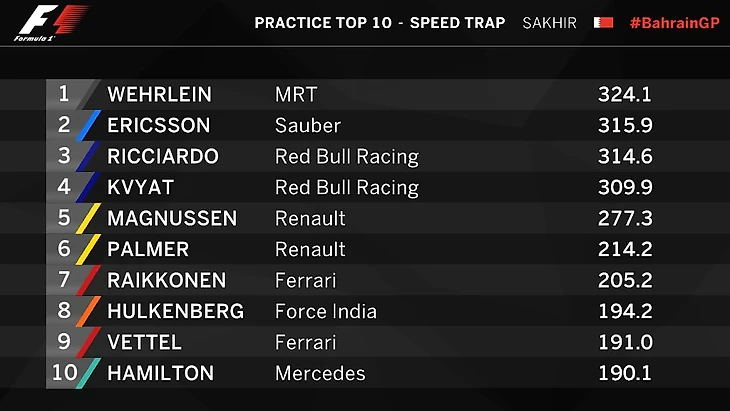This screenshot has height=411, width=730.
Task: Click the Sauber team name
Action: [x=308, y=126]
